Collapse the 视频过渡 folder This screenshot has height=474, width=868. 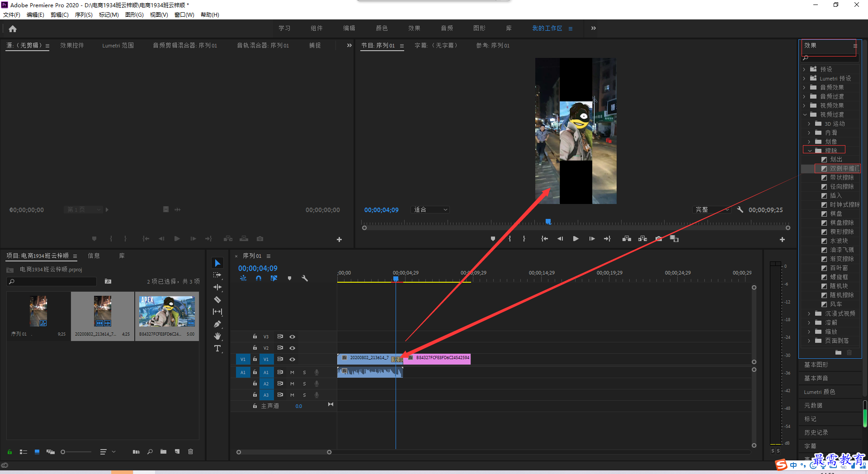pos(805,114)
